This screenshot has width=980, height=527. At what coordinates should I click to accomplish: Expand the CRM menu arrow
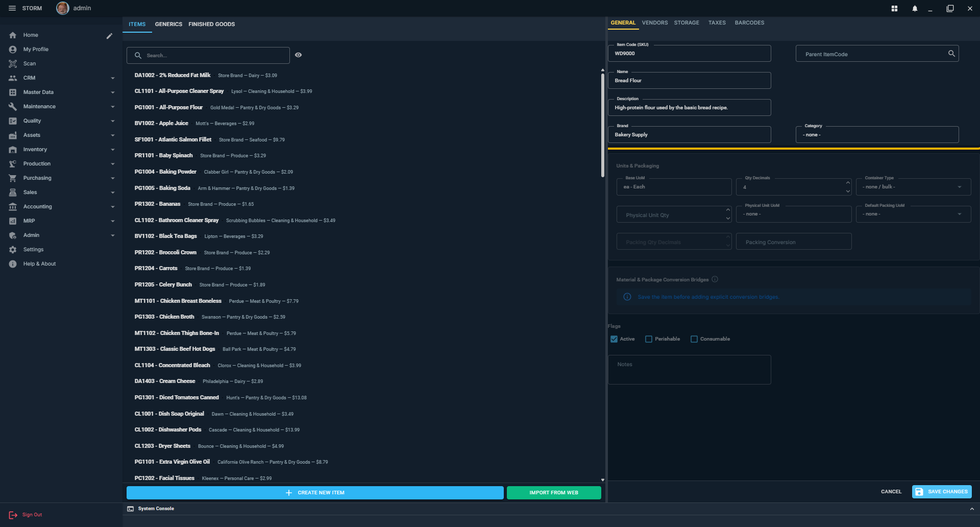click(113, 78)
